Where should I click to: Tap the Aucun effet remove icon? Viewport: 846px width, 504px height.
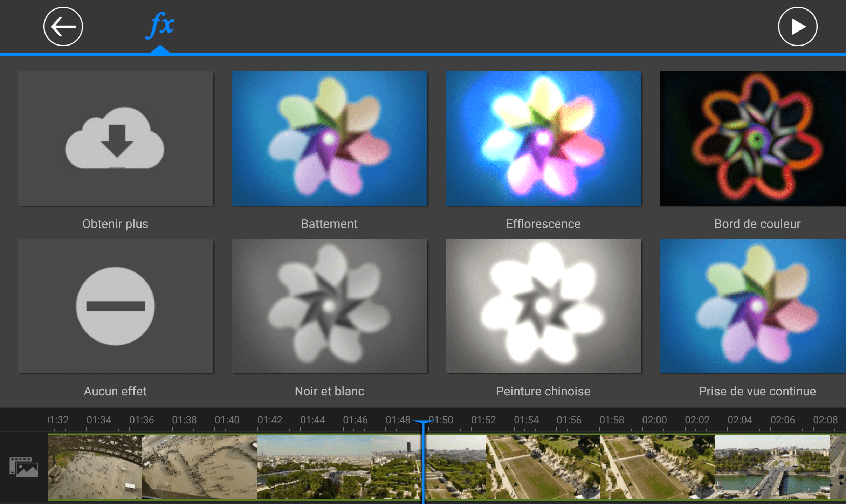(x=115, y=306)
